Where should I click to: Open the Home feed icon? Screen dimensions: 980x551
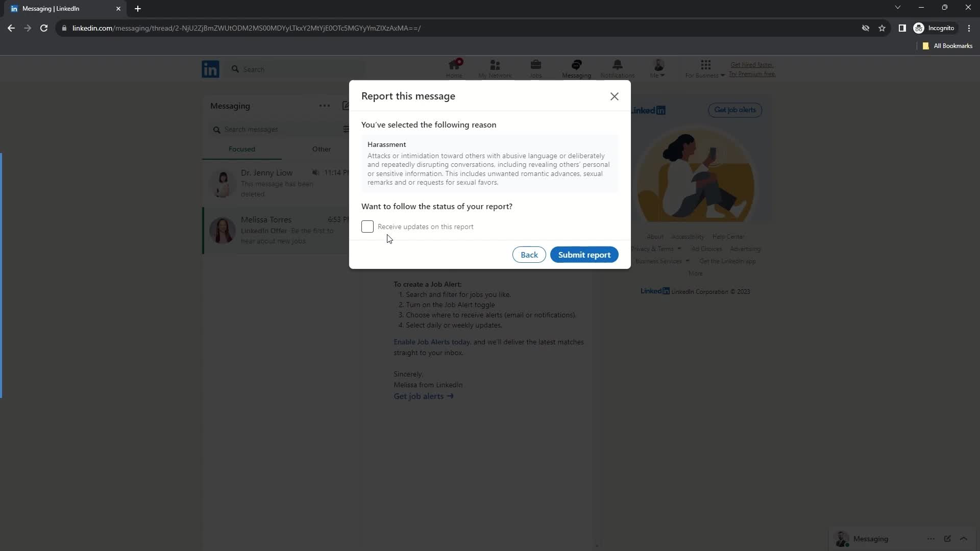(454, 68)
